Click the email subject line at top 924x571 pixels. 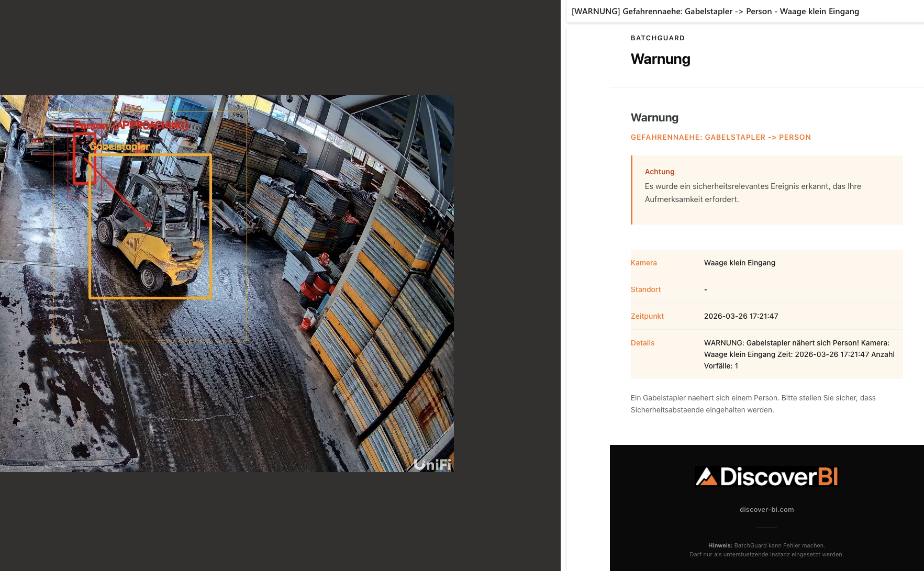pos(715,12)
